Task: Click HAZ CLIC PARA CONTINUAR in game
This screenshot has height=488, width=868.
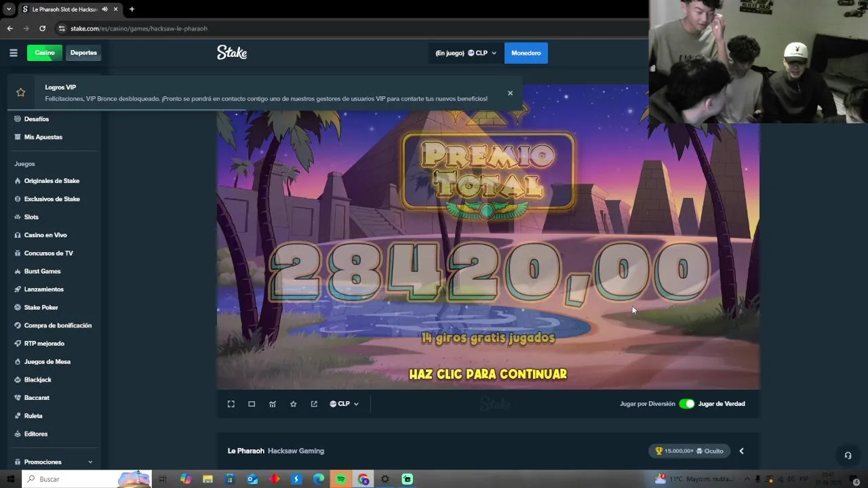Action: click(x=488, y=374)
